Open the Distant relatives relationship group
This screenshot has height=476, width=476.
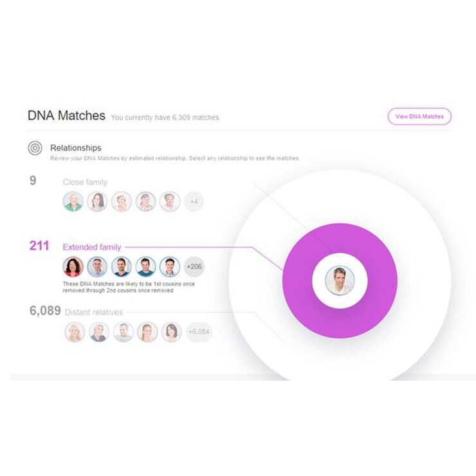(94, 313)
